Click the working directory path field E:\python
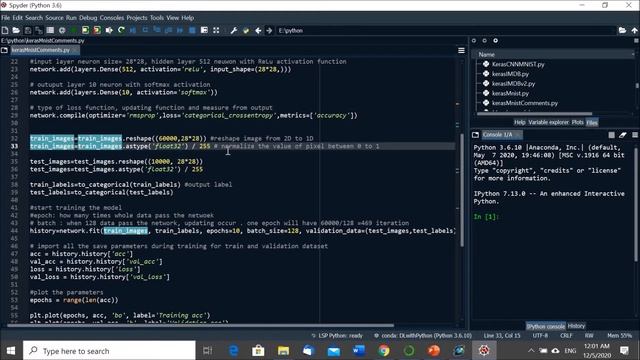Viewport: 640px width, 360px height. (x=445, y=30)
